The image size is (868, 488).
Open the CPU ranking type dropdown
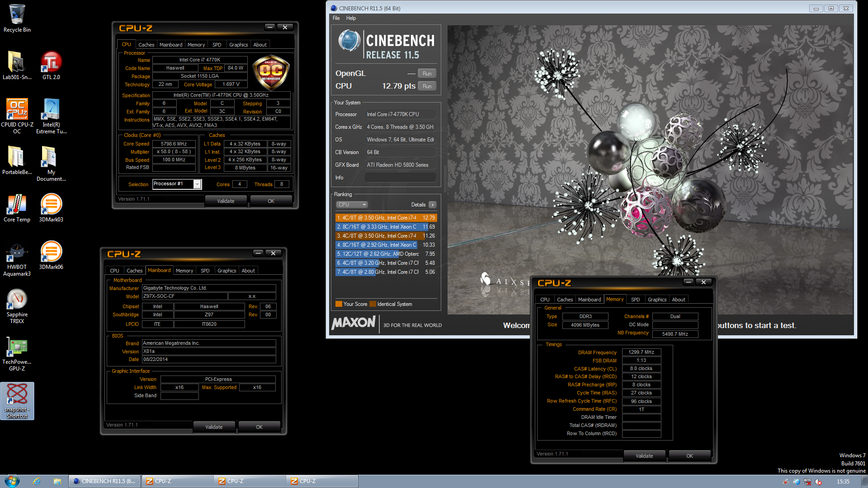pyautogui.click(x=352, y=205)
